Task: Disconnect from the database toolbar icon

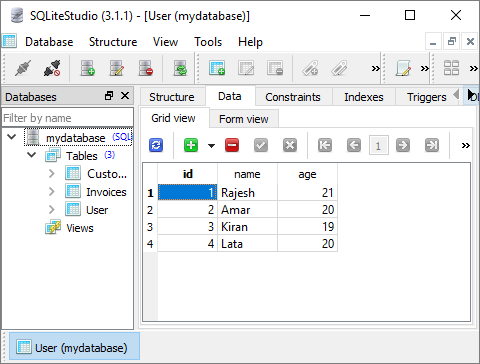Action: 52,68
